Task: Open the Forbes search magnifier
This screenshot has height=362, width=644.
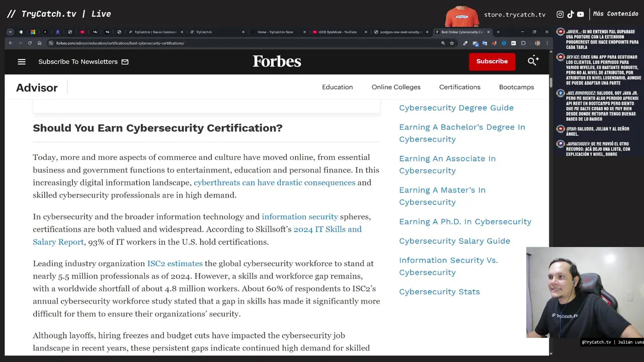Action: coord(533,61)
